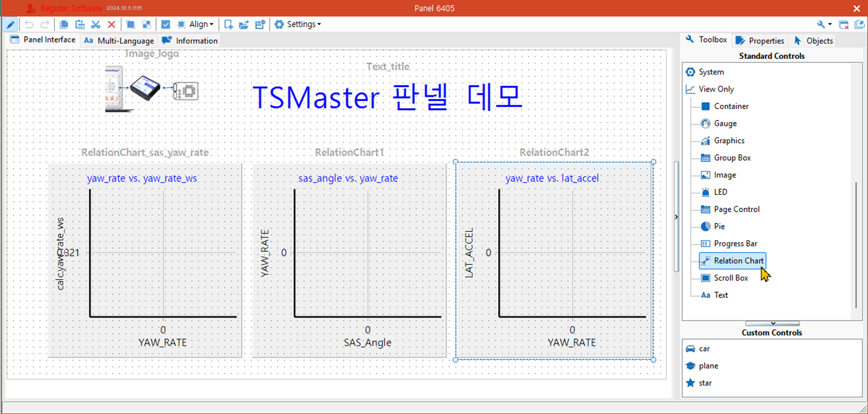Screen dimensions: 868x414
Task: Switch to the Panel Interface tab
Action: click(x=43, y=40)
